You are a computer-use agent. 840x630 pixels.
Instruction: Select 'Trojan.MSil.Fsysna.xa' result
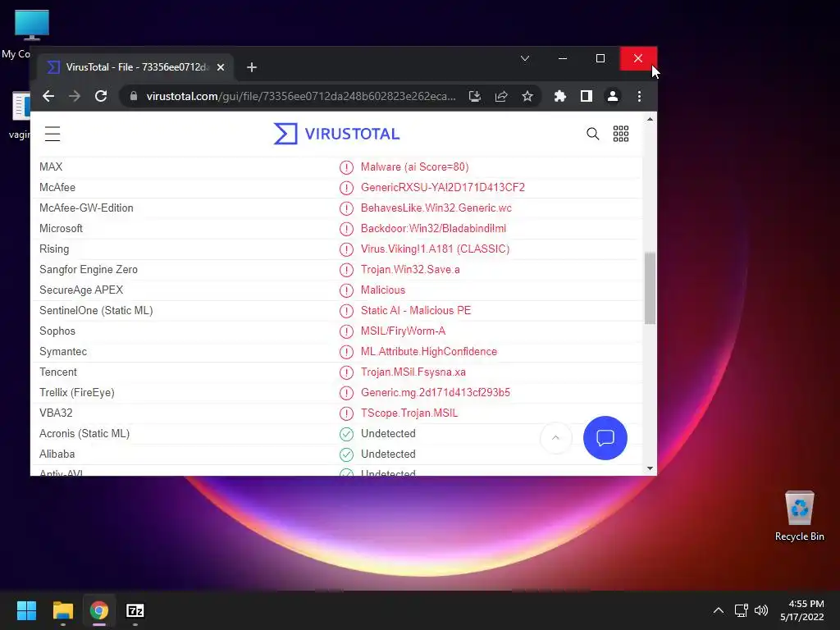(413, 372)
